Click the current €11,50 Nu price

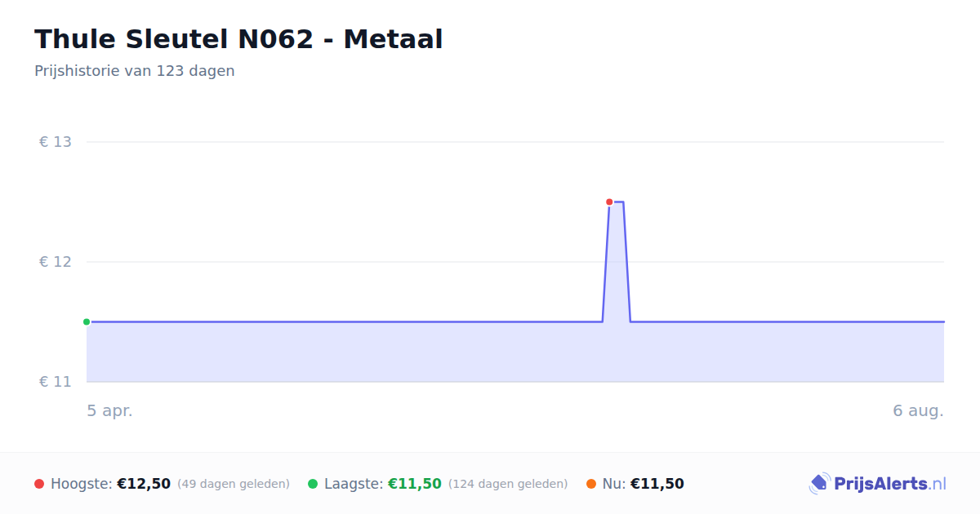click(x=657, y=484)
